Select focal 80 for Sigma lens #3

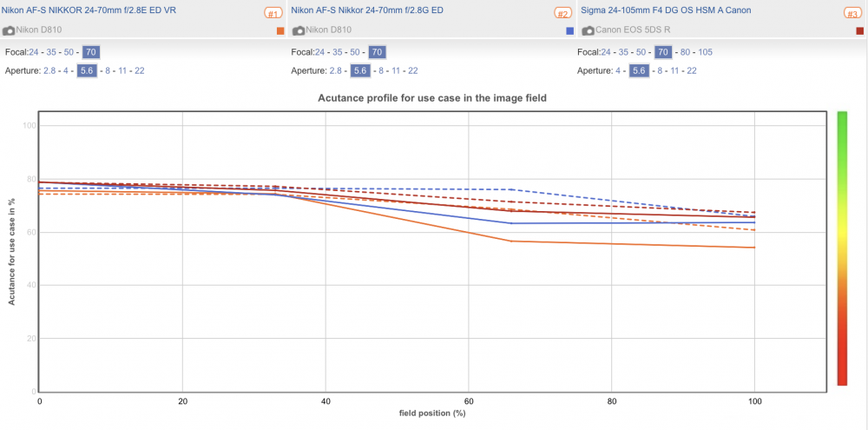pyautogui.click(x=684, y=53)
